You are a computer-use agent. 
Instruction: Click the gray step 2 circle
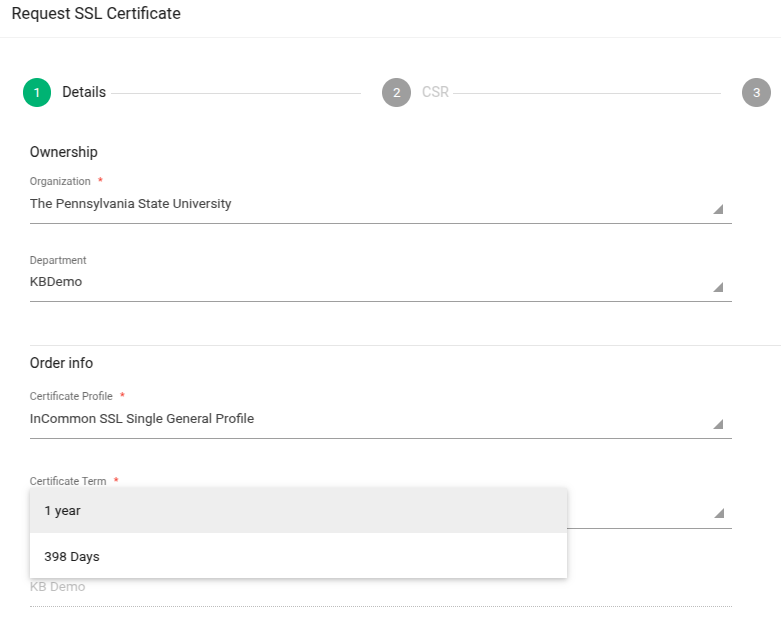click(x=396, y=93)
